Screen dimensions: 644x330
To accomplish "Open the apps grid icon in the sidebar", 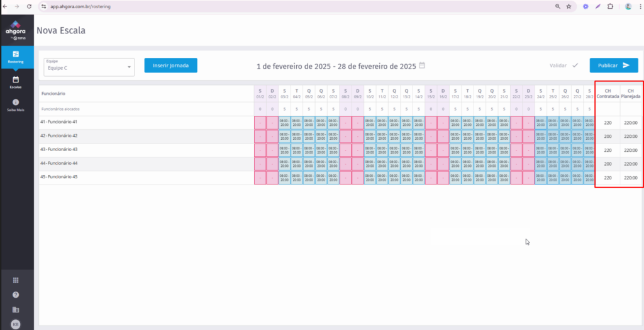I will click(x=16, y=280).
